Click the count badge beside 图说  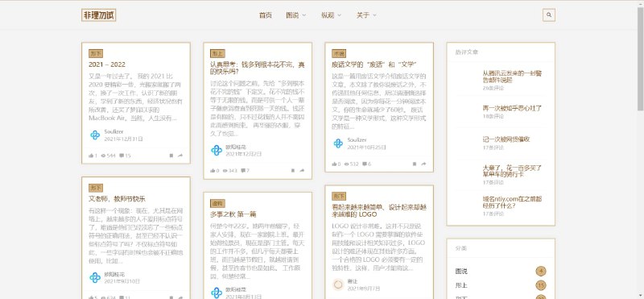tap(541, 272)
